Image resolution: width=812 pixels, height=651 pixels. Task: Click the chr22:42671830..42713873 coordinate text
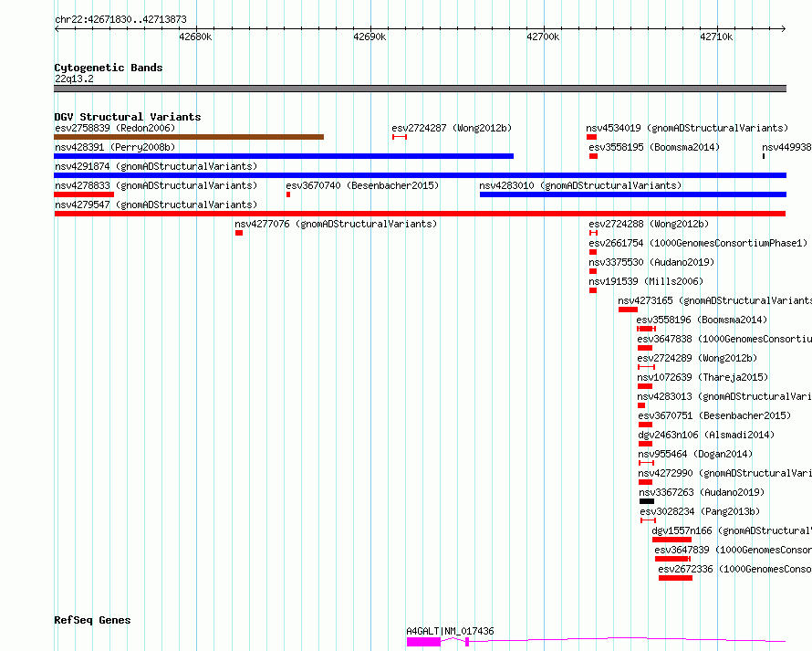coord(120,20)
